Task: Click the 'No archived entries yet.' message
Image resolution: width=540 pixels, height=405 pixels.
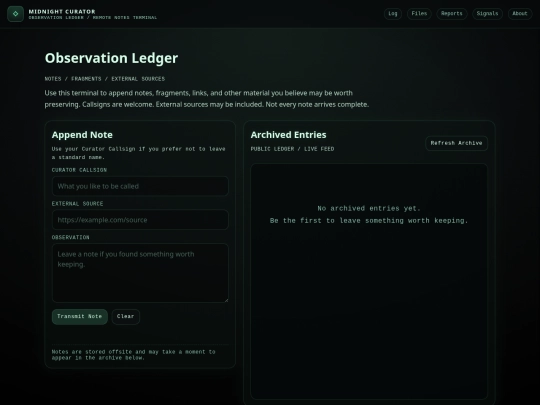Action: pyautogui.click(x=369, y=208)
